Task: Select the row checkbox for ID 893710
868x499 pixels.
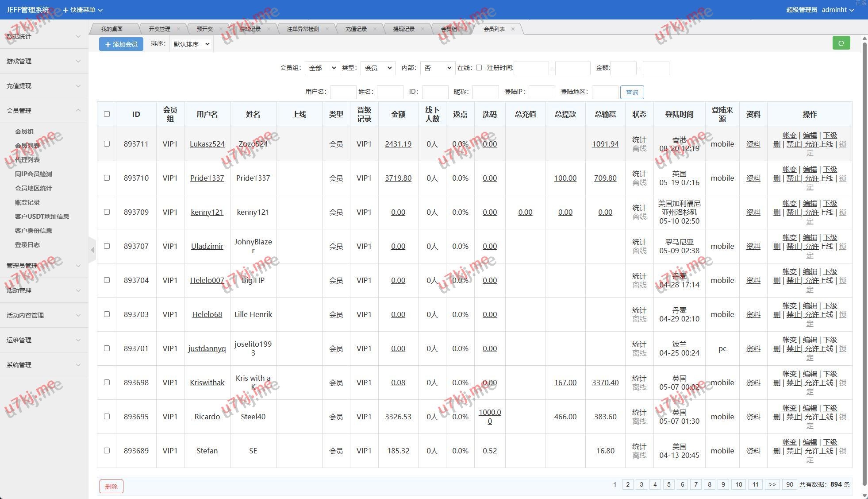Action: (x=107, y=178)
